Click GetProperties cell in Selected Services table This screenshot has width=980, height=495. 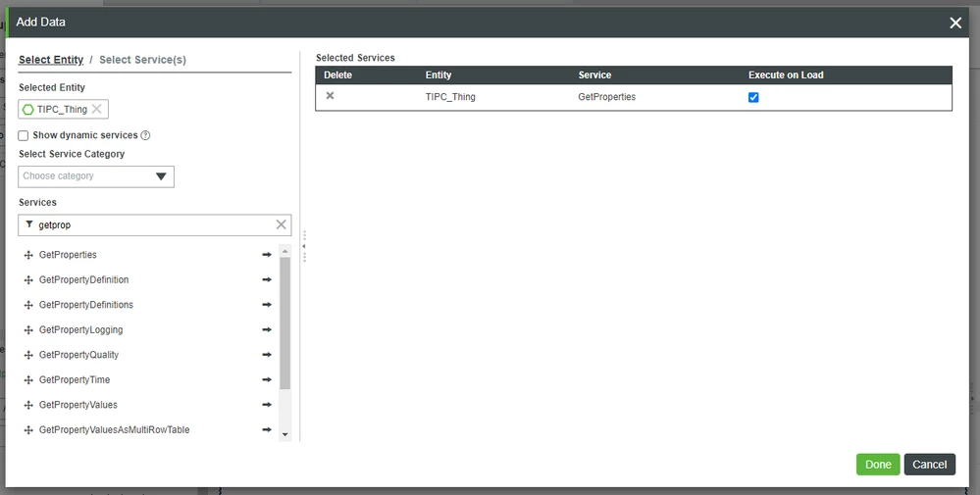tap(607, 97)
